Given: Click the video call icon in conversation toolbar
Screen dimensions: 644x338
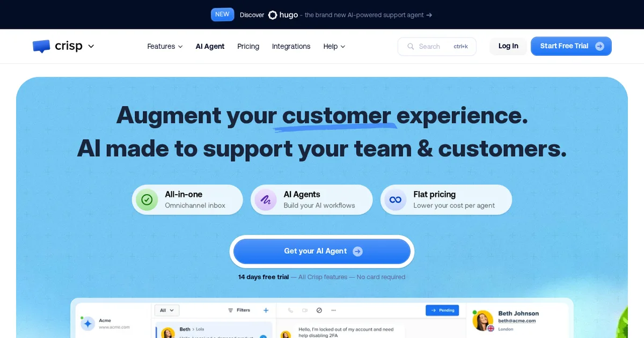Looking at the screenshot, I should 305,310.
